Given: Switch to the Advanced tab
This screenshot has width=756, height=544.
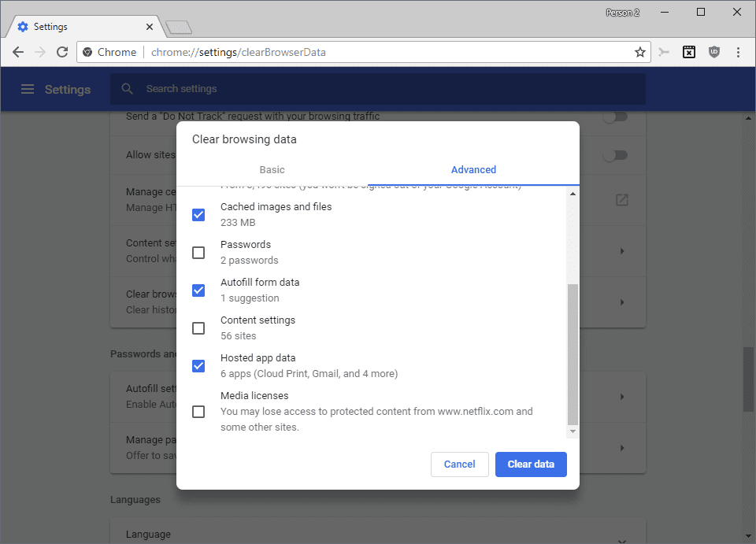Looking at the screenshot, I should (x=473, y=169).
